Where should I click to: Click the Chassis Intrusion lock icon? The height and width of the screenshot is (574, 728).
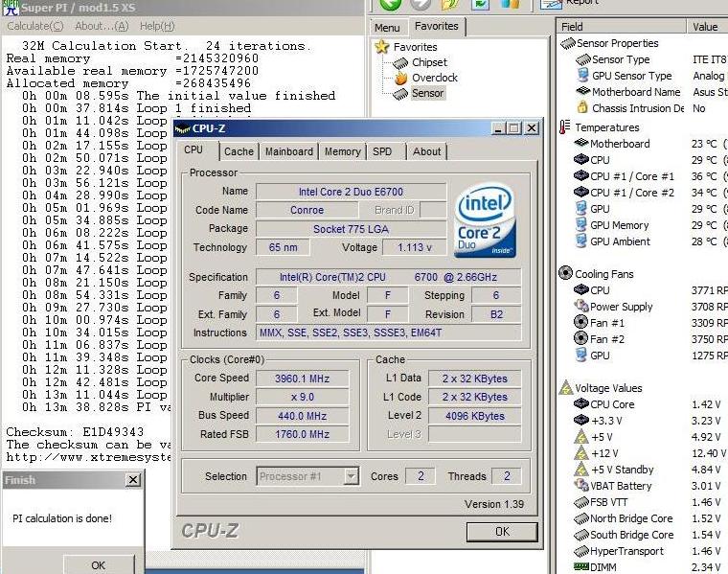[x=582, y=107]
